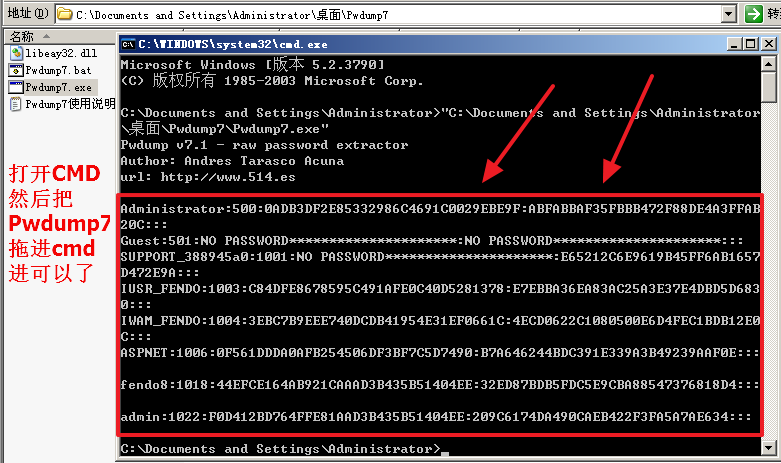This screenshot has height=463, width=781.
Task: Click the Pwdump7.exe file name
Action: coord(59,88)
